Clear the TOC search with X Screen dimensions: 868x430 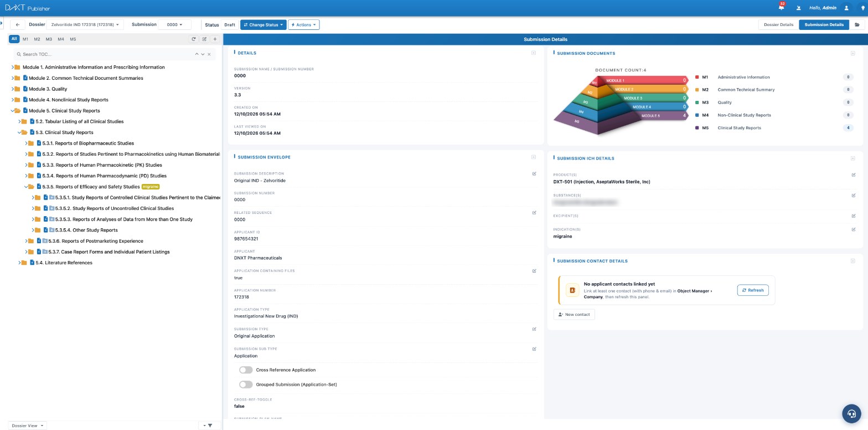point(209,54)
